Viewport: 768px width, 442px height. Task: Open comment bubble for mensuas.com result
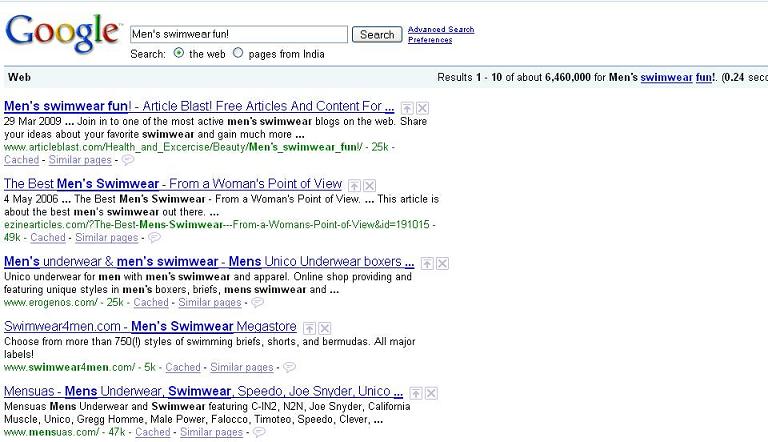click(x=259, y=432)
